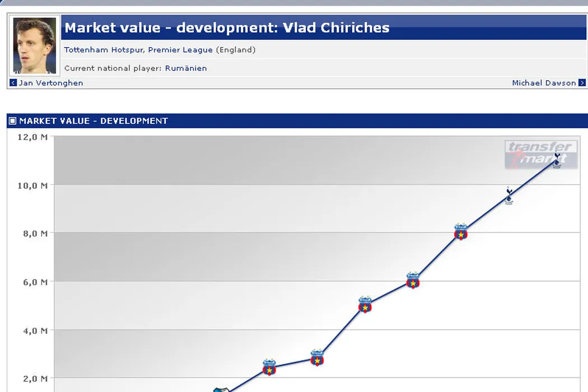Open the Rumänien national team link
Viewport: 588px width, 392px height.
click(186, 68)
